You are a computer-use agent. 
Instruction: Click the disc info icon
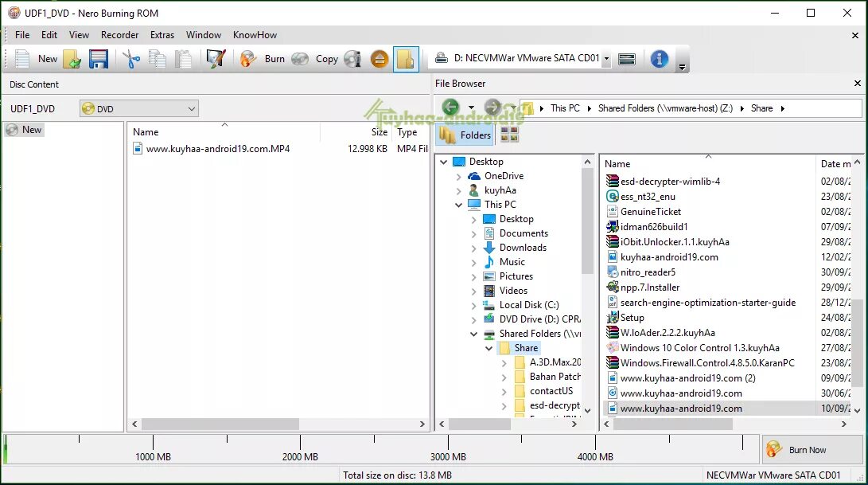(x=352, y=59)
